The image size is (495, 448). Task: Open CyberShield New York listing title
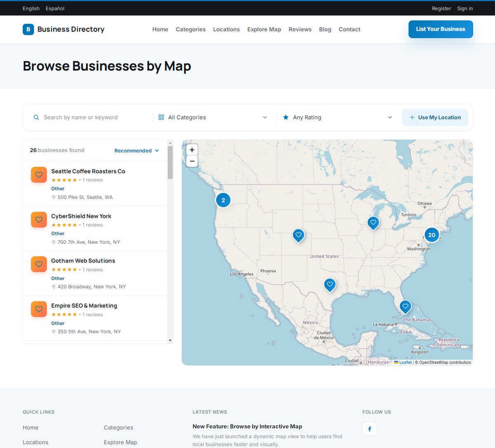click(81, 216)
